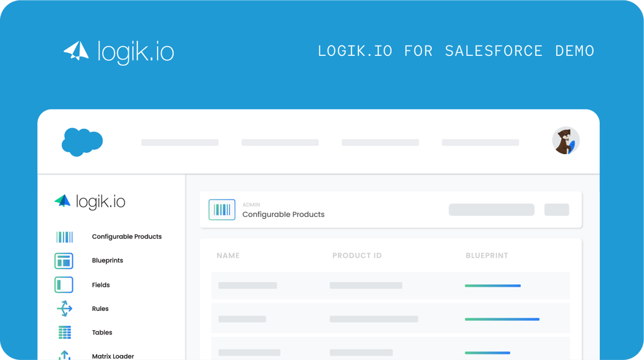Click the Salesforce cloud logo
This screenshot has width=644, height=360.
82,142
